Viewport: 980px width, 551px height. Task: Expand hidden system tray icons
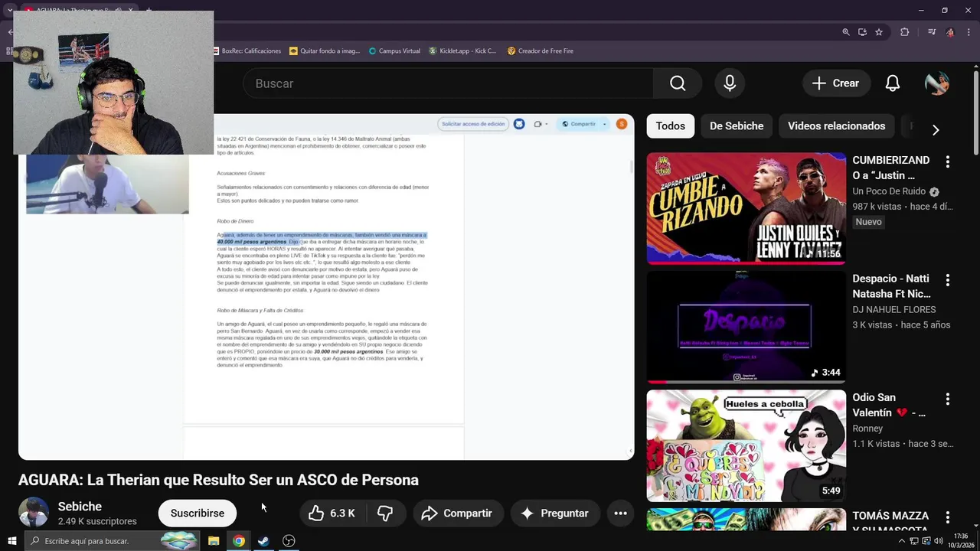click(x=902, y=541)
